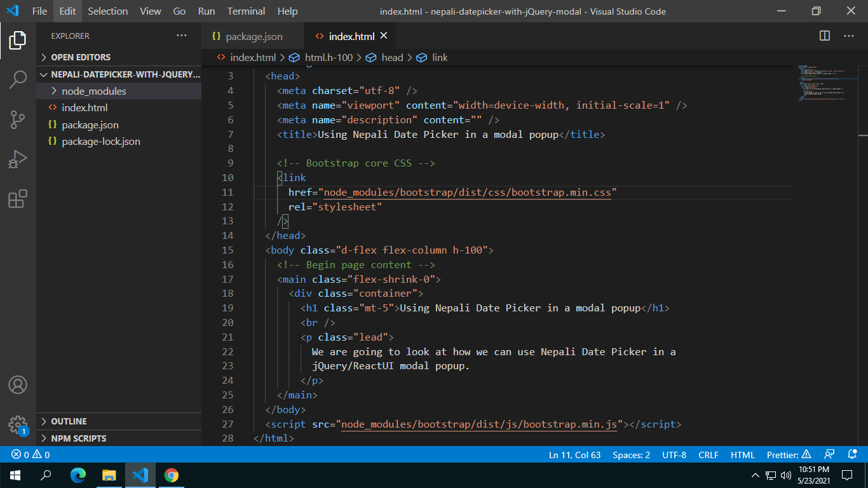Open the File menu
The image size is (868, 488).
(39, 11)
